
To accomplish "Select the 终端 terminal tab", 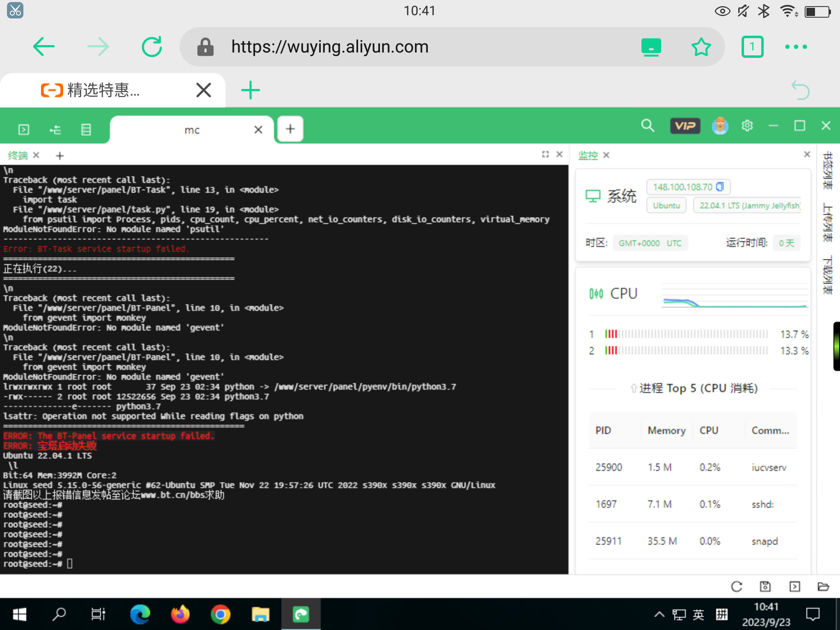I will 18,155.
